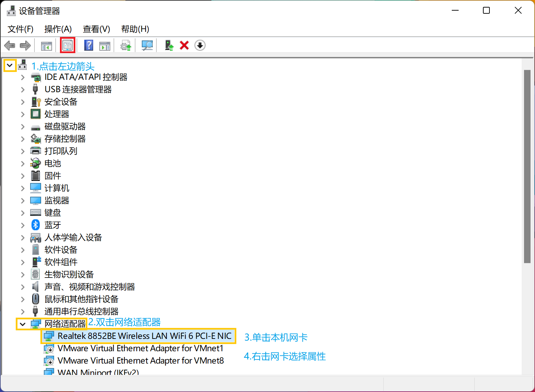535x392 pixels.
Task: Expand the 软件设备 category arrow
Action: 23,250
